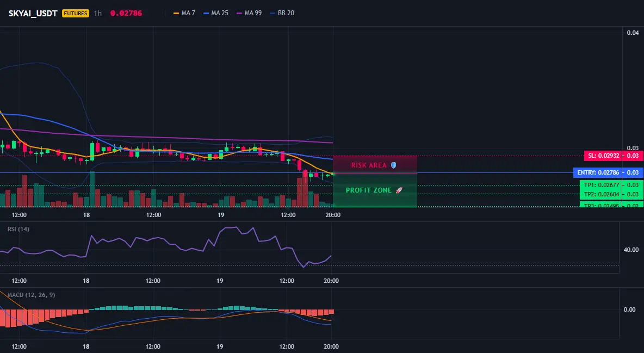Select the TP1: 0.02677 price label

pyautogui.click(x=601, y=185)
